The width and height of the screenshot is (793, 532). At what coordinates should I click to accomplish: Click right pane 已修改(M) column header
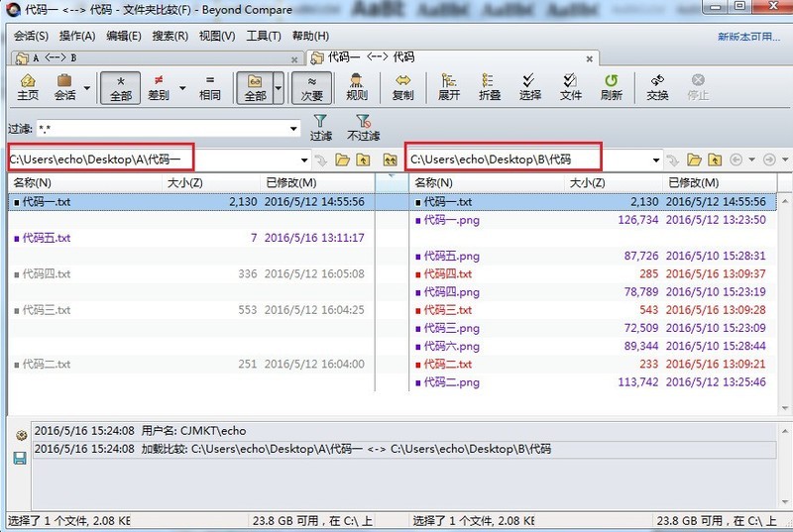[x=720, y=182]
